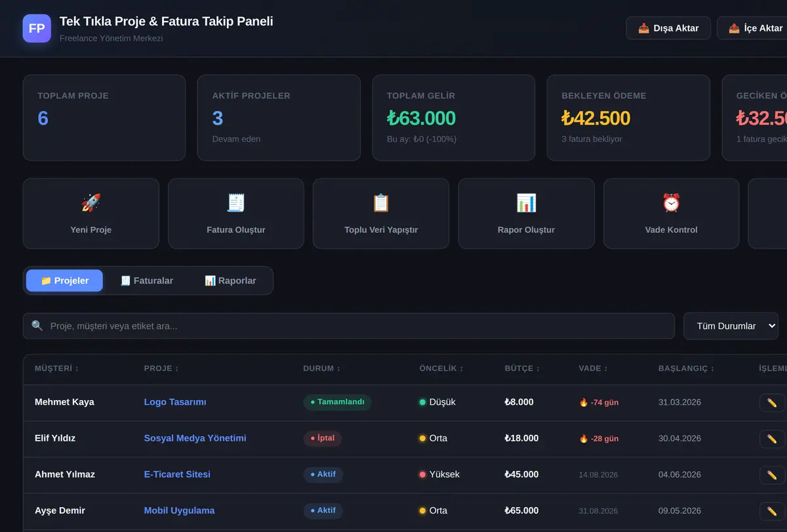The height and width of the screenshot is (532, 787).
Task: Click the Ayşe Demir customer cell
Action: point(60,510)
